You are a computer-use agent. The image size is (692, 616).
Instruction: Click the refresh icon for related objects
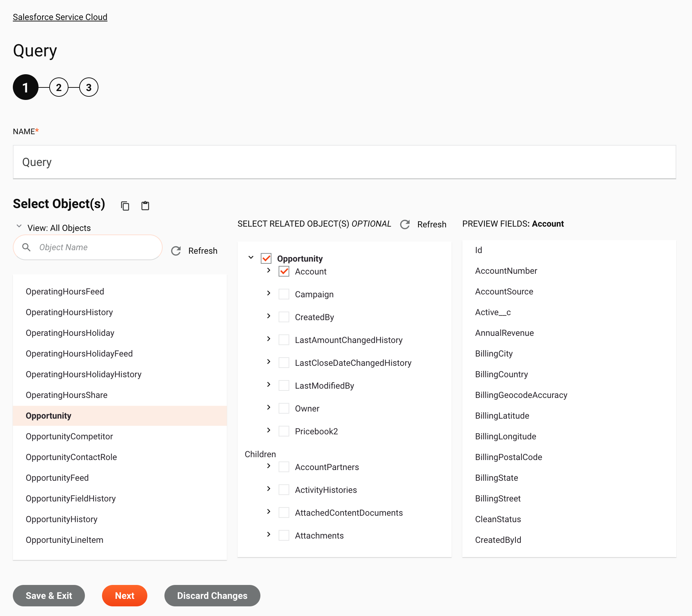[405, 224]
